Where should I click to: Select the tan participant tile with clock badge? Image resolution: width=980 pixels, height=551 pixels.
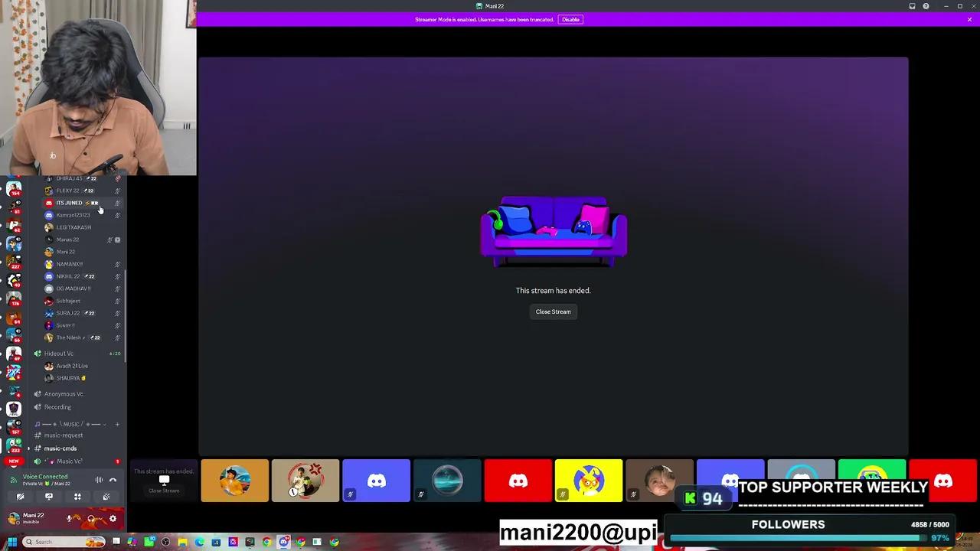coord(305,481)
